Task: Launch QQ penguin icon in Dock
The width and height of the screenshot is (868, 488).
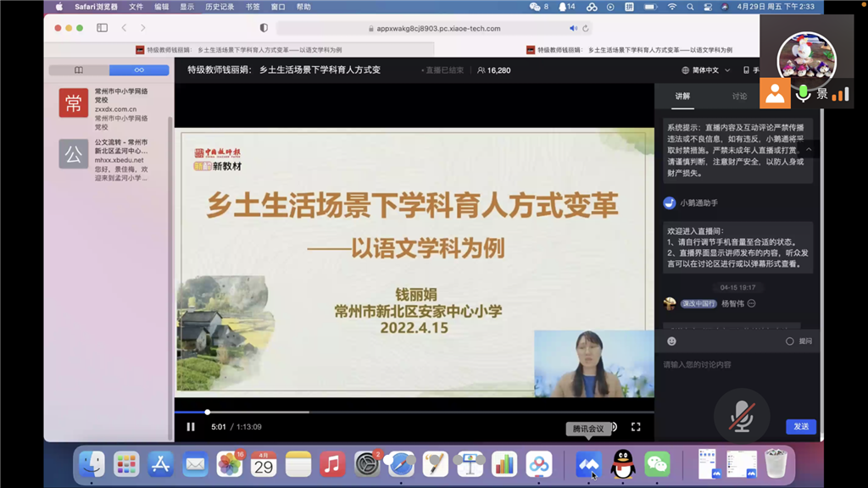Action: coord(623,464)
